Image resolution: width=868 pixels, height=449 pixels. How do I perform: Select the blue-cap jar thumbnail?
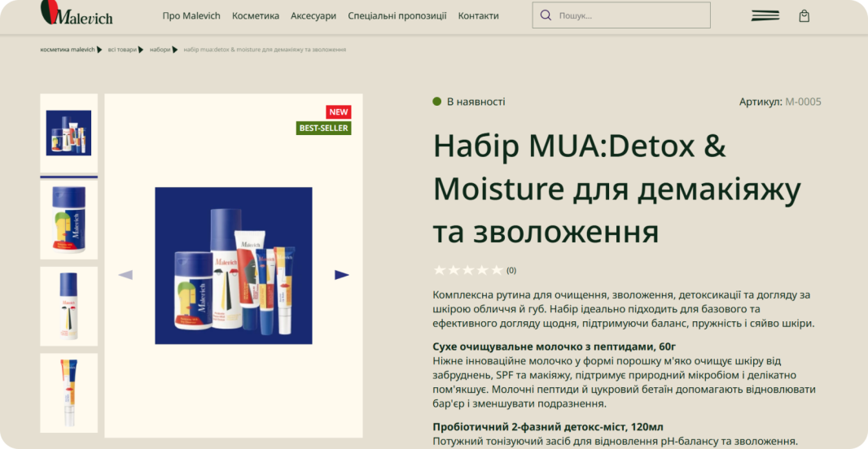coord(68,220)
